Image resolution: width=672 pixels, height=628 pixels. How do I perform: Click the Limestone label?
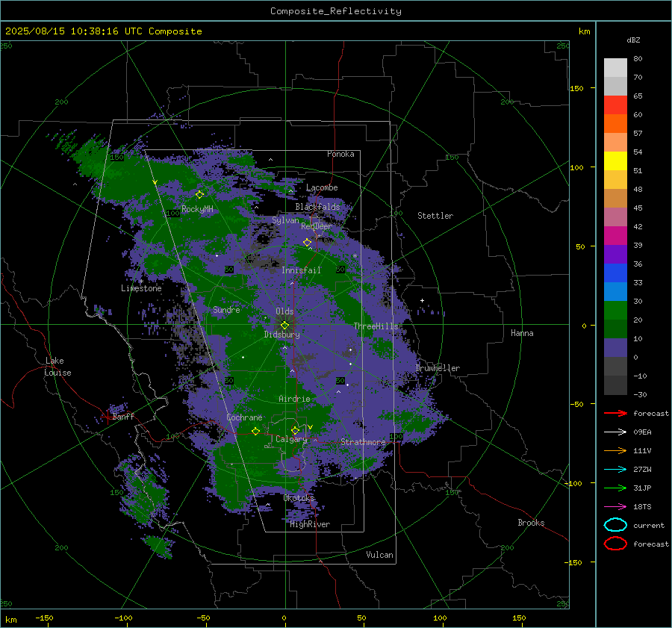[141, 288]
